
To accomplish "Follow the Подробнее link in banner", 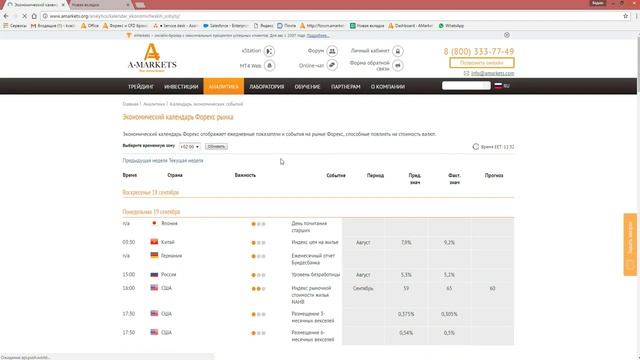I will pos(318,36).
